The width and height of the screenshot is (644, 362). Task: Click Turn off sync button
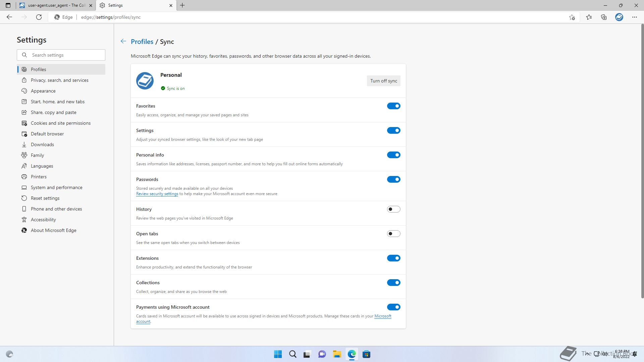click(383, 81)
